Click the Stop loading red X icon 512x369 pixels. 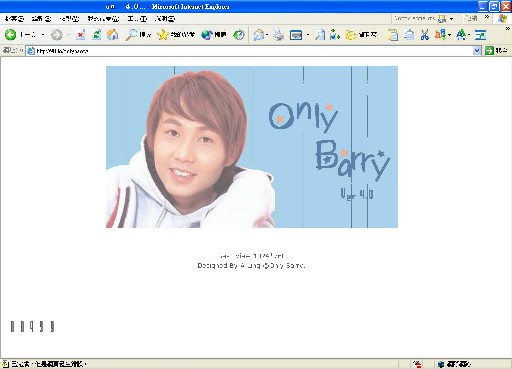[80, 35]
